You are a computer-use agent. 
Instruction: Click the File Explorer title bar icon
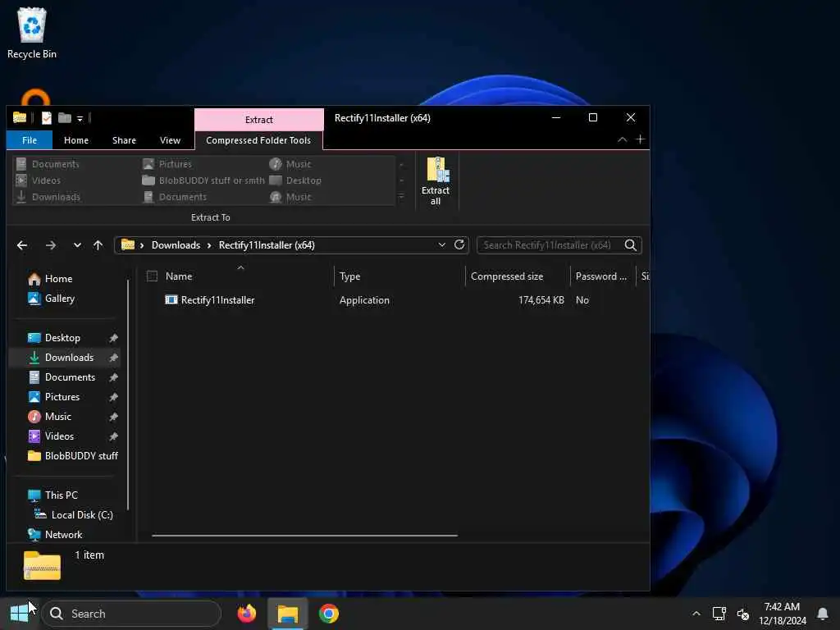pyautogui.click(x=20, y=117)
